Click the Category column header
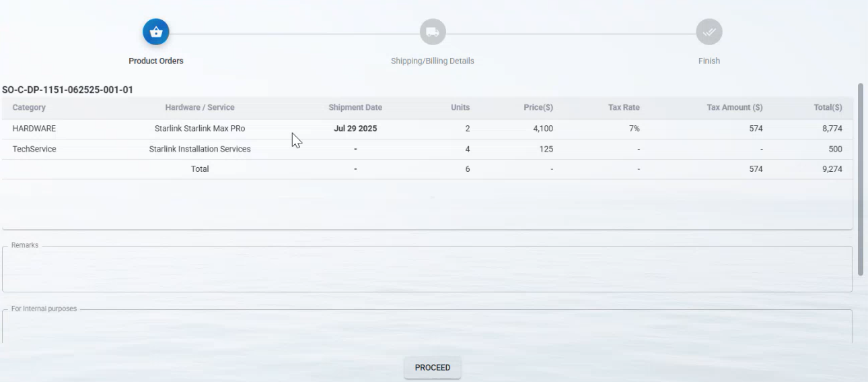868x382 pixels. (29, 108)
